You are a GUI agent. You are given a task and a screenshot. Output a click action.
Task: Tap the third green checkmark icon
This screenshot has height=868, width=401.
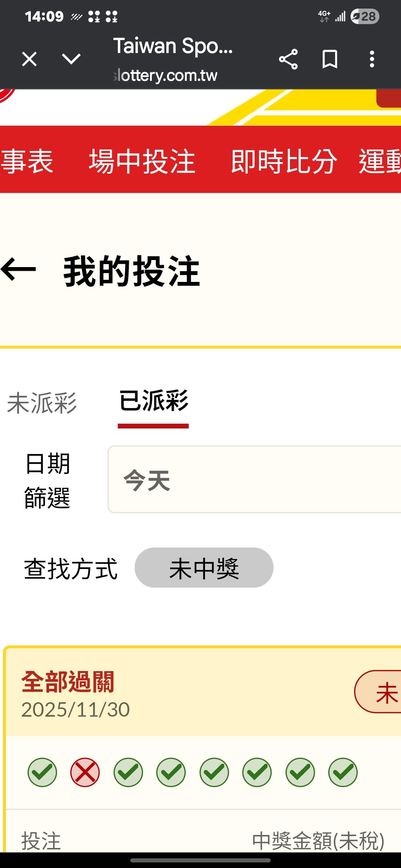tap(171, 772)
